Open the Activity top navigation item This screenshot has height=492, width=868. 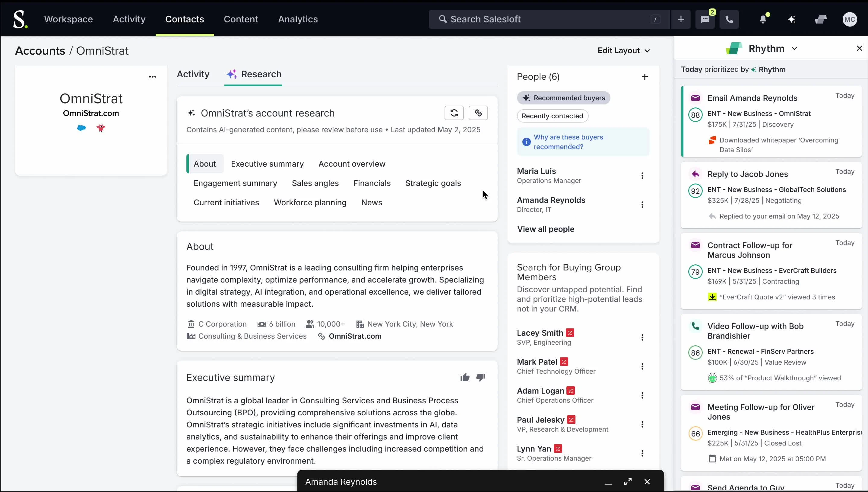[x=129, y=19]
